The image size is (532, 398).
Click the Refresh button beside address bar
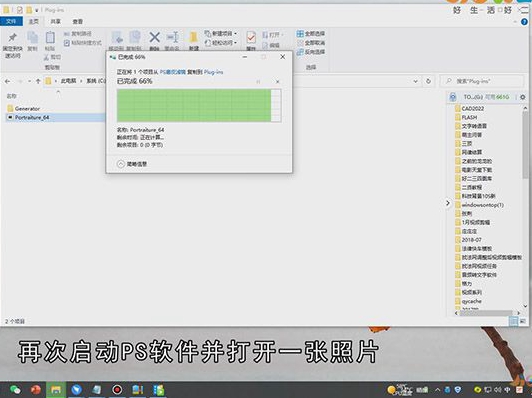pos(428,81)
